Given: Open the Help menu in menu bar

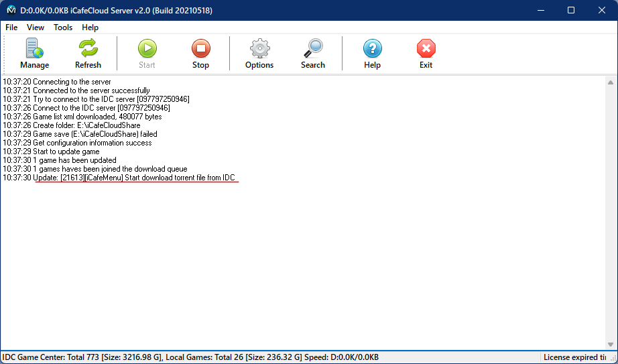Looking at the screenshot, I should [x=90, y=27].
